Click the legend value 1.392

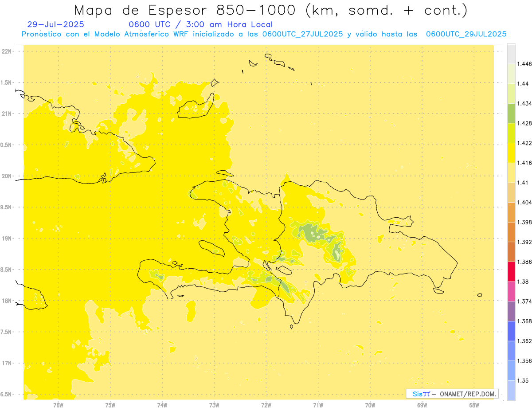click(524, 242)
